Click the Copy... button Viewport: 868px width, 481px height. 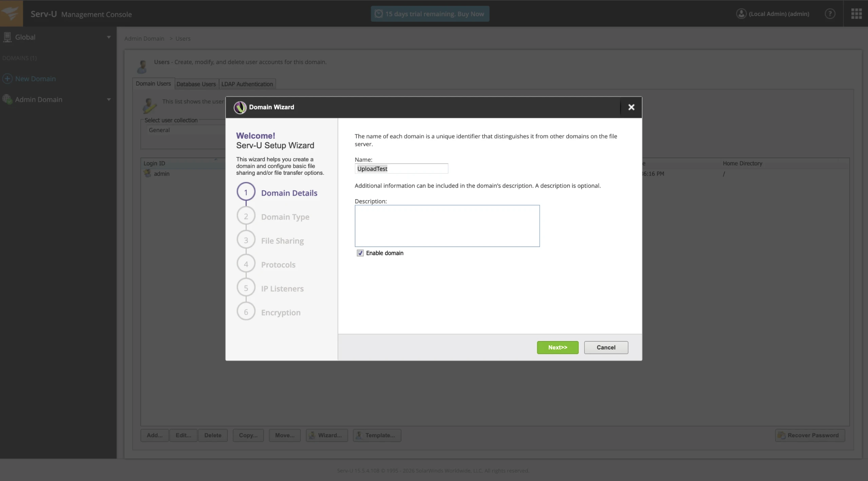pyautogui.click(x=248, y=435)
